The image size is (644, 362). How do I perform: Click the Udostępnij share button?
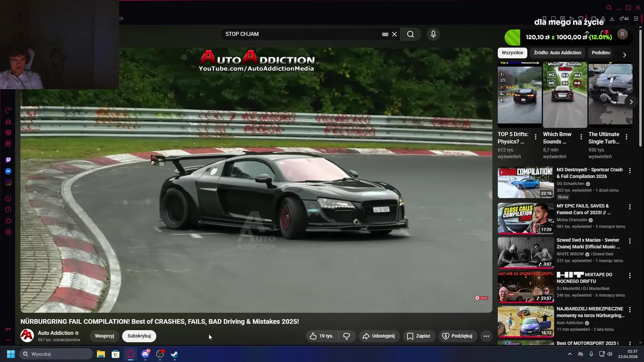[x=378, y=336]
